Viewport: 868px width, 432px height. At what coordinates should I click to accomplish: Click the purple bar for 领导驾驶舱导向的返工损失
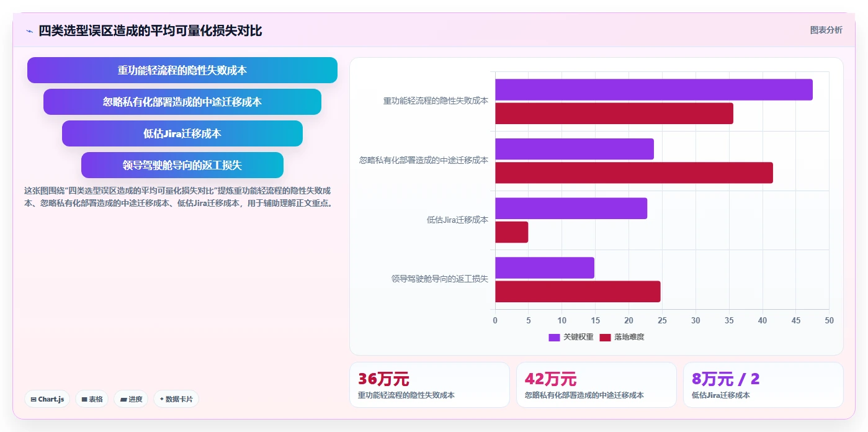point(545,268)
